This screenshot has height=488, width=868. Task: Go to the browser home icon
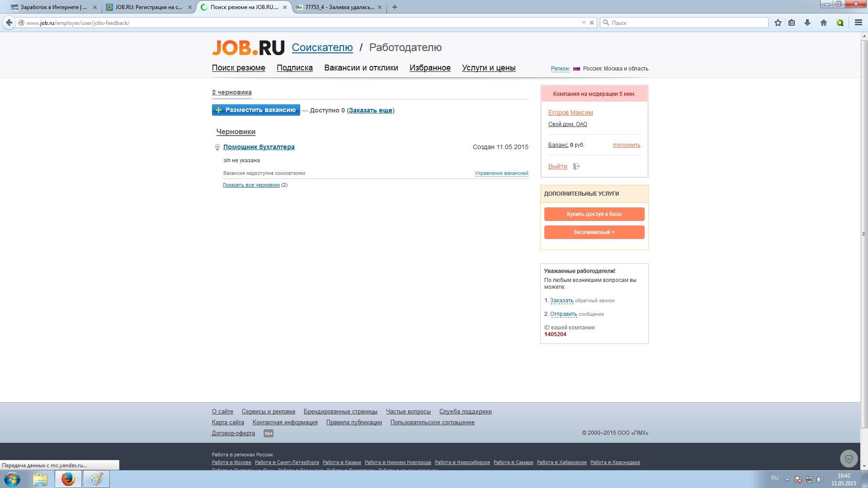(824, 23)
